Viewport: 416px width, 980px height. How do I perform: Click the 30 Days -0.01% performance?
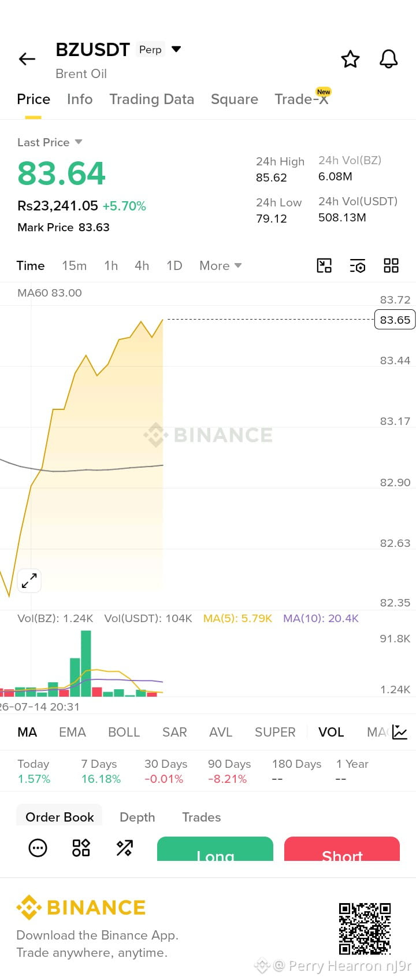click(x=165, y=771)
